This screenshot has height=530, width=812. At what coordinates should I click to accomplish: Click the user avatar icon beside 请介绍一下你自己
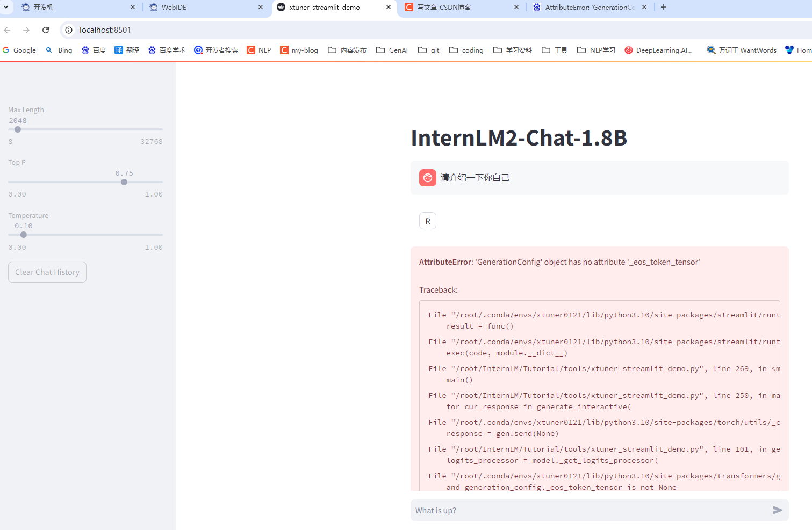(428, 178)
